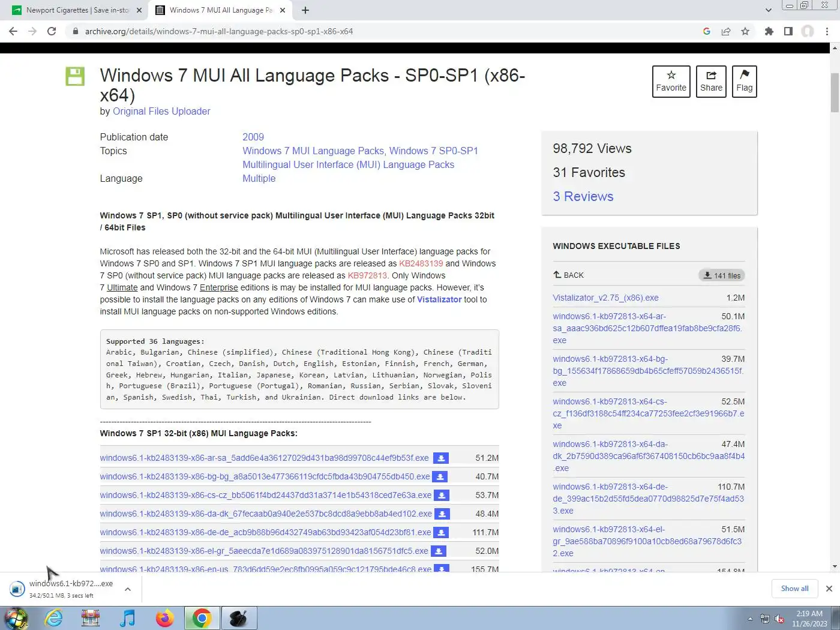
Task: Open the Windows 7 SP0-SP1 topic link
Action: tap(433, 151)
